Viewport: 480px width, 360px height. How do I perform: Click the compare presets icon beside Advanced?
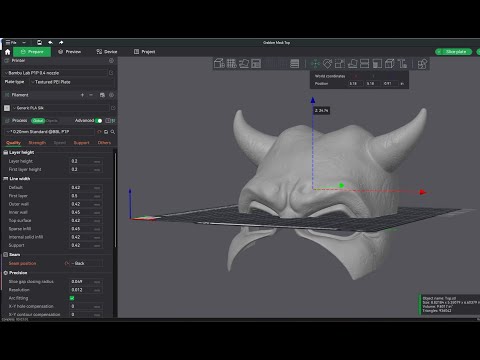(113, 121)
